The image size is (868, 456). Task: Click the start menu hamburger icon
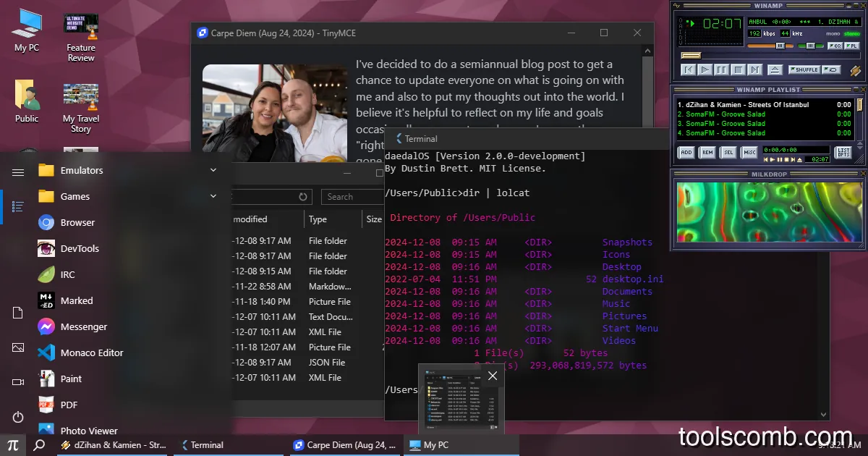18,172
